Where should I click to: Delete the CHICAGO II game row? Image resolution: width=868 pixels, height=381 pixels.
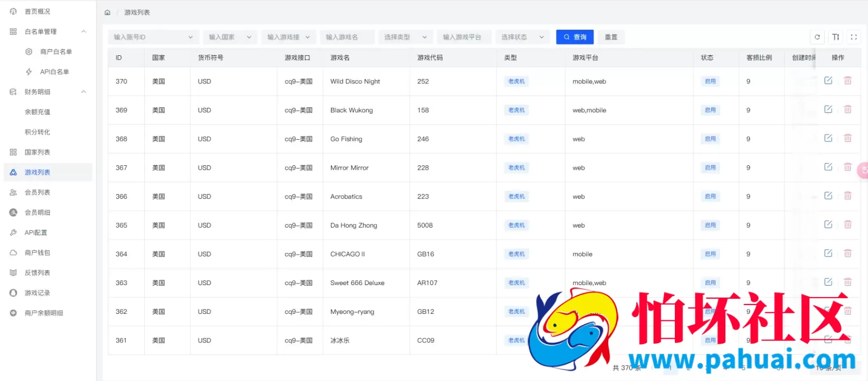847,253
